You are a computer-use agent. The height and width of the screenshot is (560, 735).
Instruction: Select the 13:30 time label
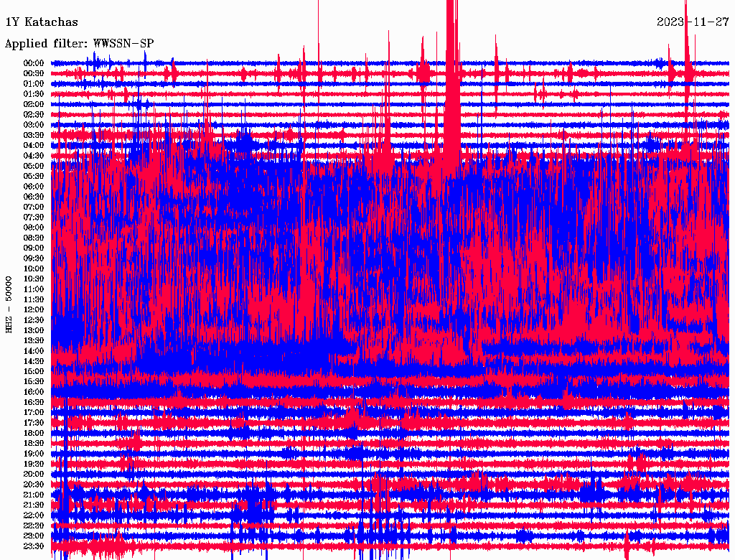(34, 341)
